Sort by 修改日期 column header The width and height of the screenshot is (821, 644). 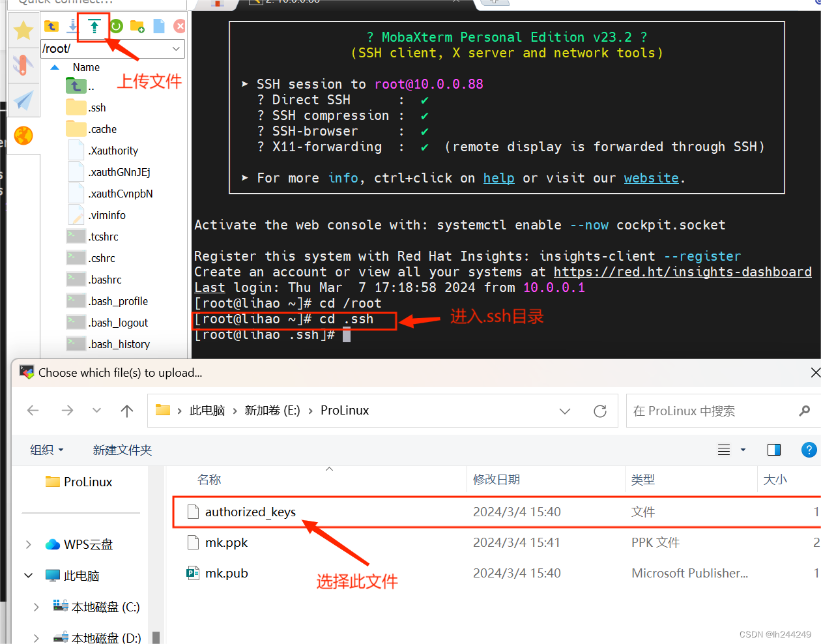497,480
